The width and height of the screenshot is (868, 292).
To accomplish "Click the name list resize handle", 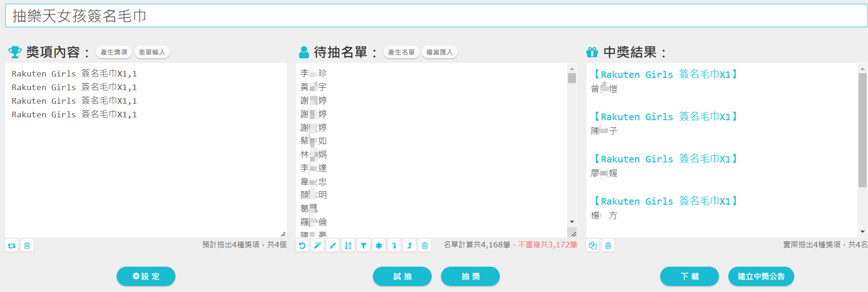I will tap(573, 233).
